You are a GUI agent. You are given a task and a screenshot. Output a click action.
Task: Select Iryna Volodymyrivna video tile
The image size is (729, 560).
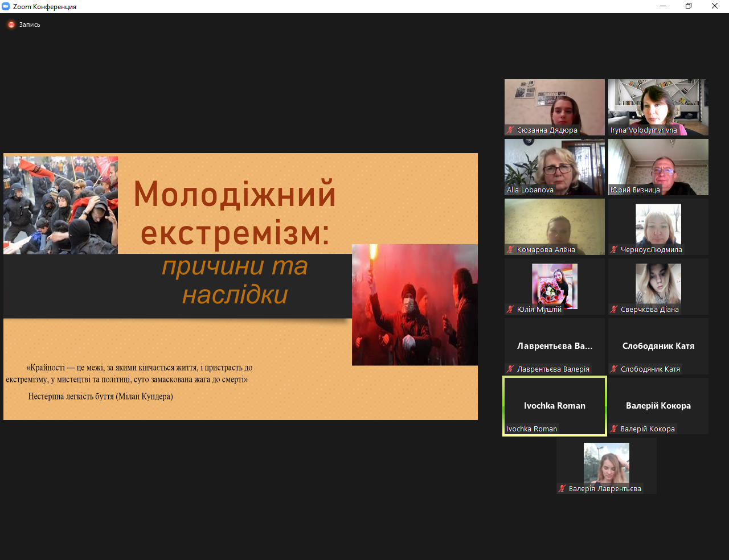(658, 107)
